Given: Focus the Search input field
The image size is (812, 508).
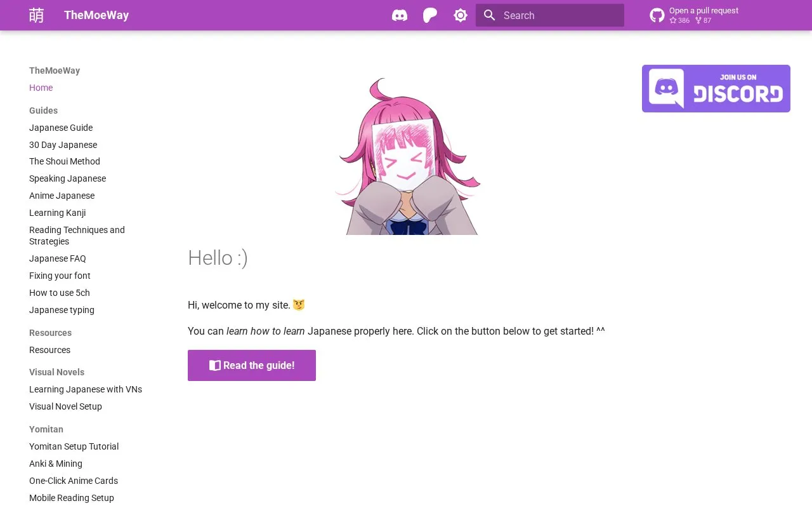Looking at the screenshot, I should (550, 15).
